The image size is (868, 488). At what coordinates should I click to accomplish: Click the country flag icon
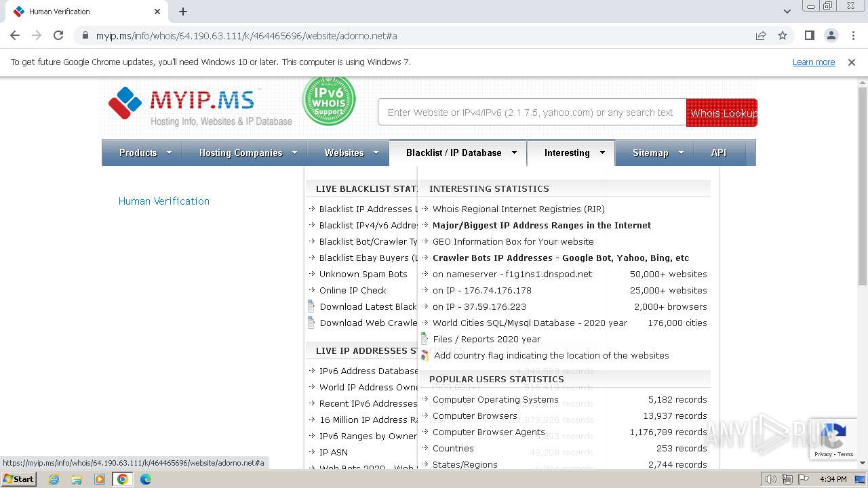[425, 355]
